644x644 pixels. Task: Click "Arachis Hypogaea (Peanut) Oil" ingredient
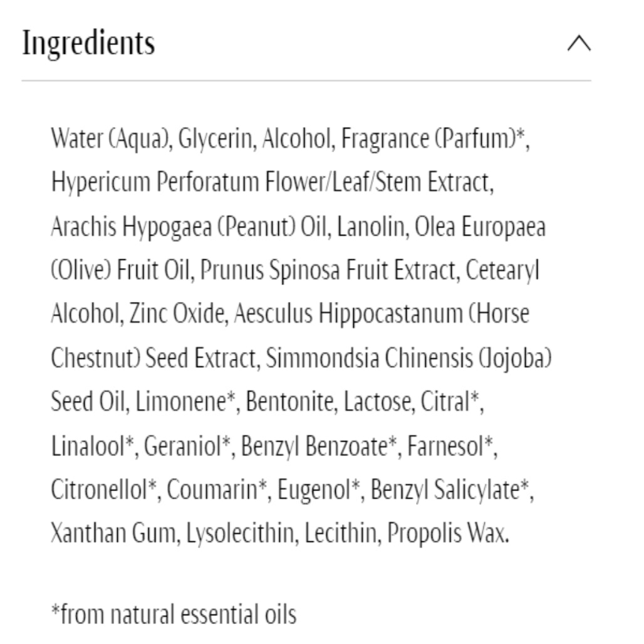tap(188, 227)
